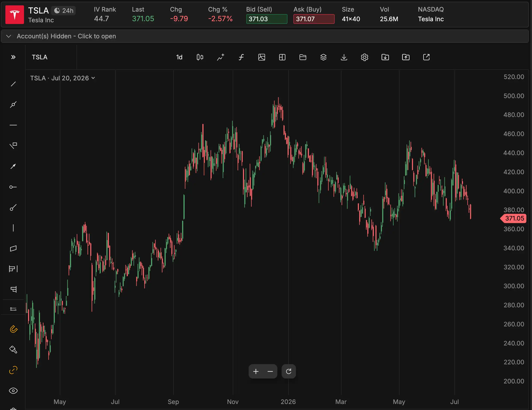The height and width of the screenshot is (410, 532).
Task: Select the flag annotation tool
Action: 13,146
